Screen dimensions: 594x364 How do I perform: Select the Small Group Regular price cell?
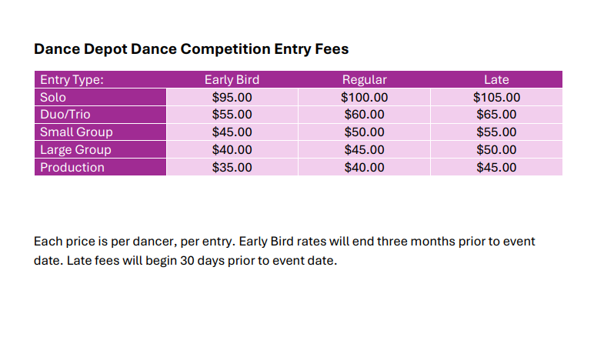(x=364, y=132)
